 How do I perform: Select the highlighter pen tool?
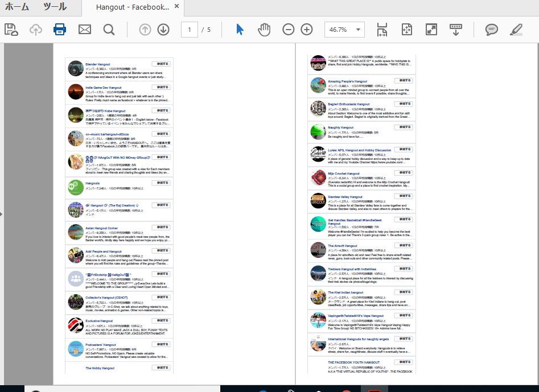(516, 30)
